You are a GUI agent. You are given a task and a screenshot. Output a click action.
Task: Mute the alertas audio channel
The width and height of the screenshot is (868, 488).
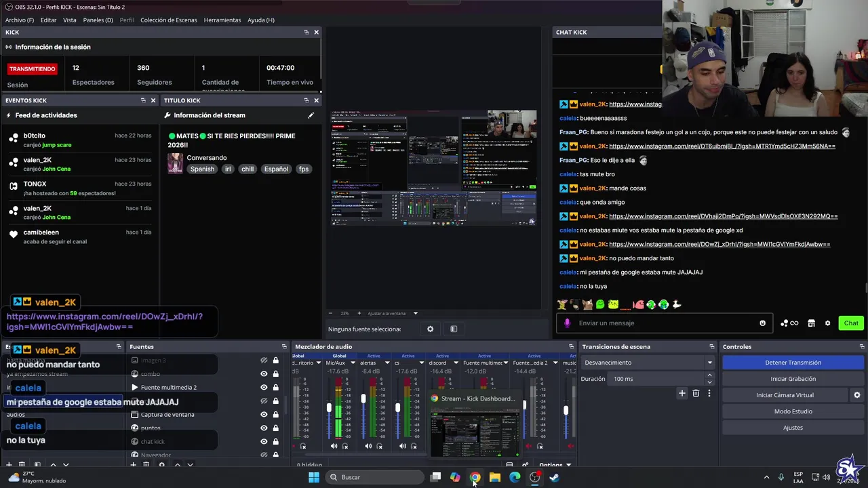[x=368, y=446]
